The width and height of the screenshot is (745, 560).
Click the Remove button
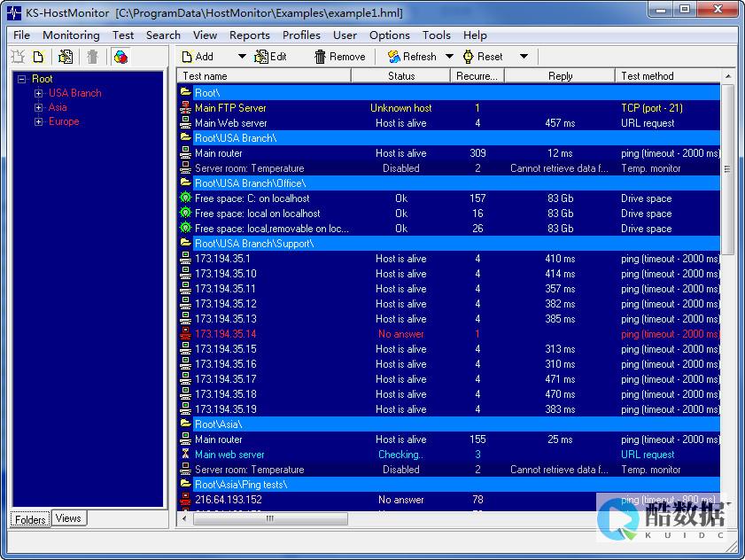[340, 57]
